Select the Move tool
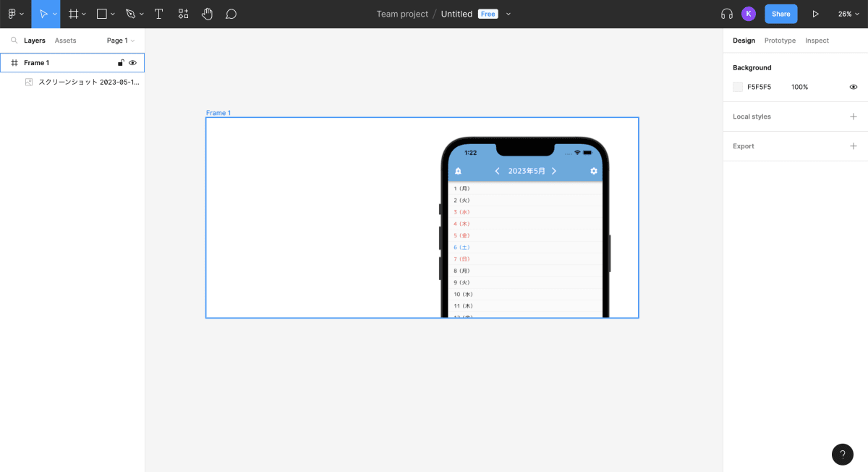 [43, 14]
